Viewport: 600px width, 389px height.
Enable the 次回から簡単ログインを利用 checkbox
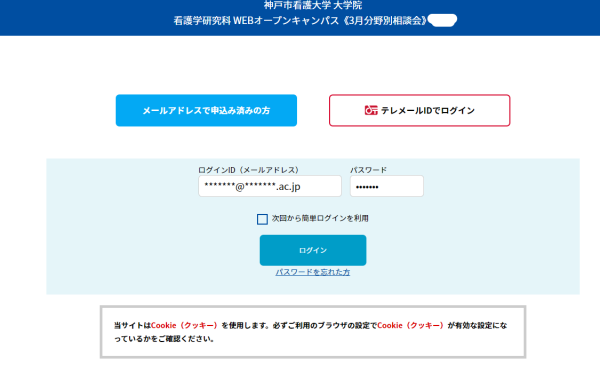(262, 219)
